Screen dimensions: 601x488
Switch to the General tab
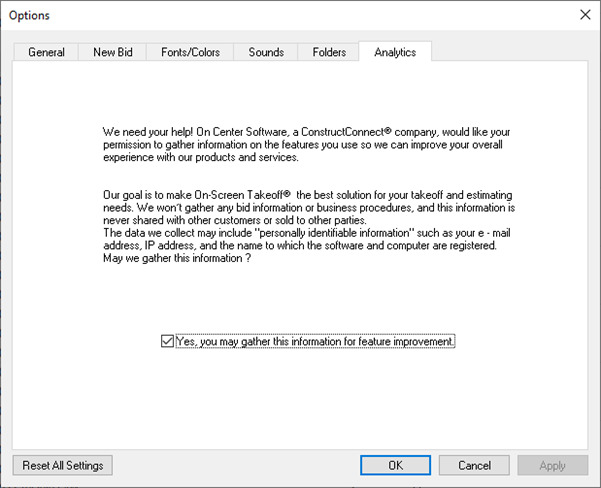46,52
